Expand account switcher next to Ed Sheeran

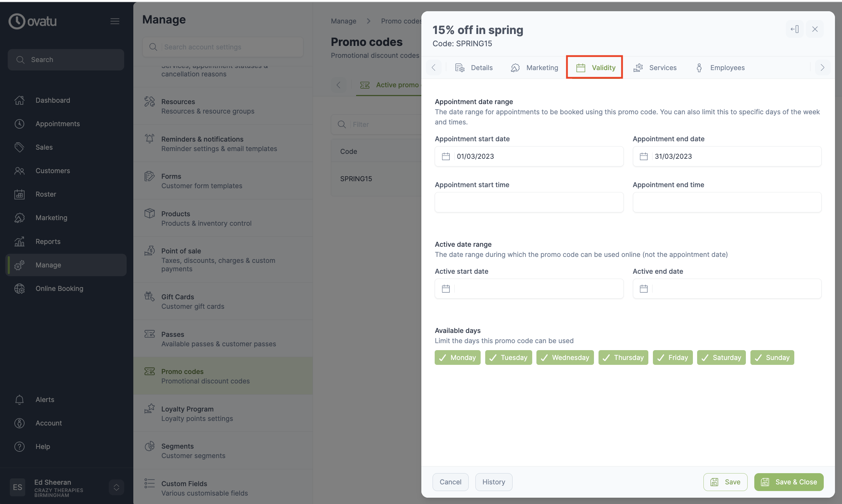116,488
